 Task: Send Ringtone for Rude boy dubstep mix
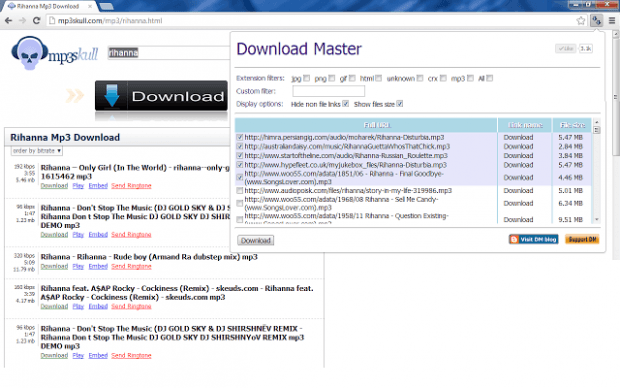tap(131, 266)
